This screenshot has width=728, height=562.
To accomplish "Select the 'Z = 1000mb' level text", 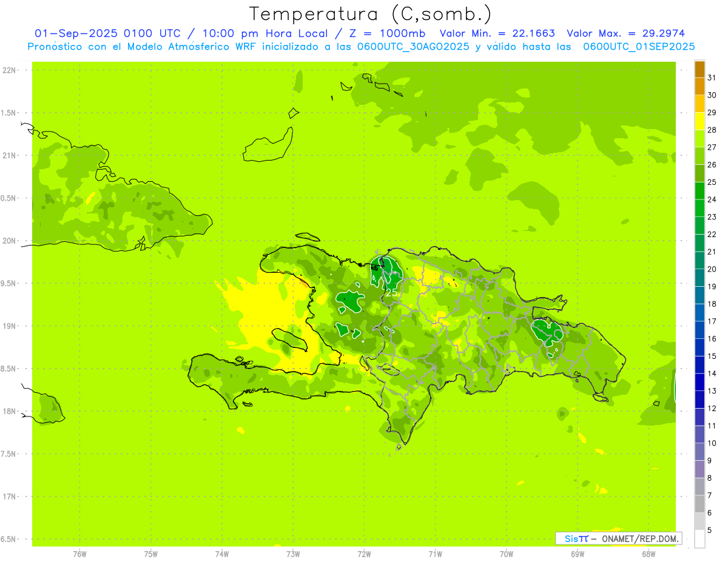I will pos(388,33).
